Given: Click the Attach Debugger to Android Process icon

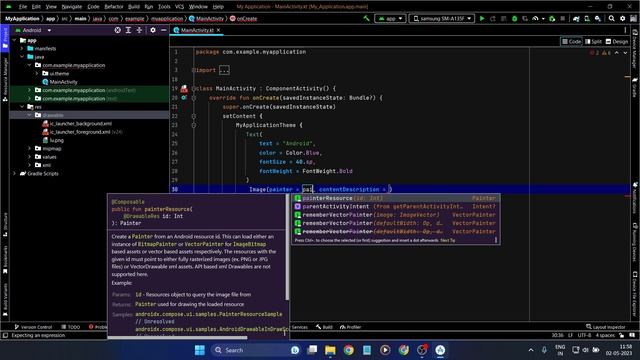Looking at the screenshot, I should 552,18.
